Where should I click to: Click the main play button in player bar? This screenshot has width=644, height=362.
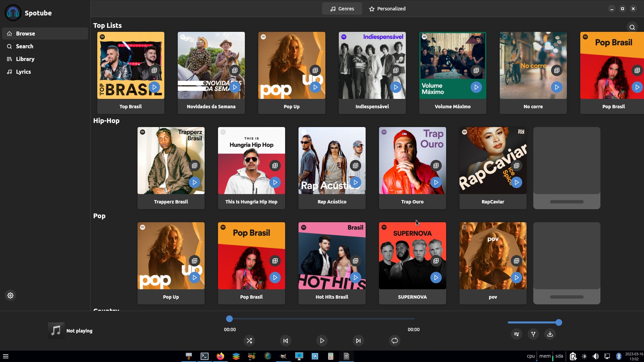(322, 341)
